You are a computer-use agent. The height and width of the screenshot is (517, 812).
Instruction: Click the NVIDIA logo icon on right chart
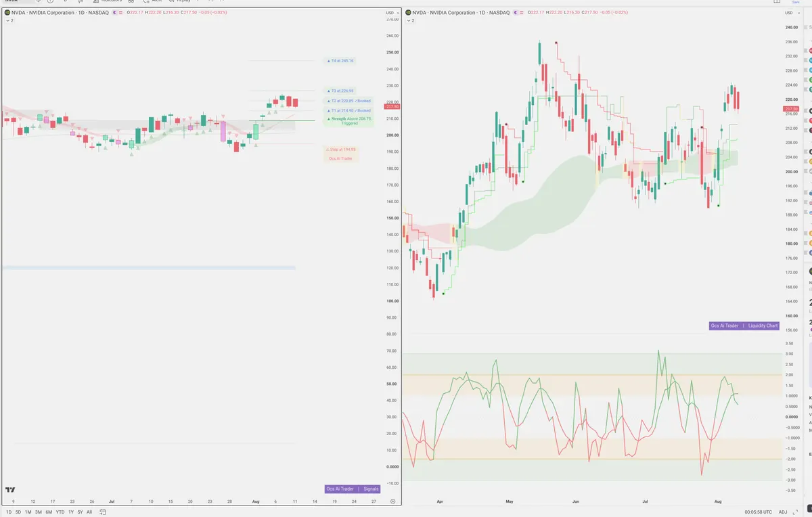coord(407,13)
